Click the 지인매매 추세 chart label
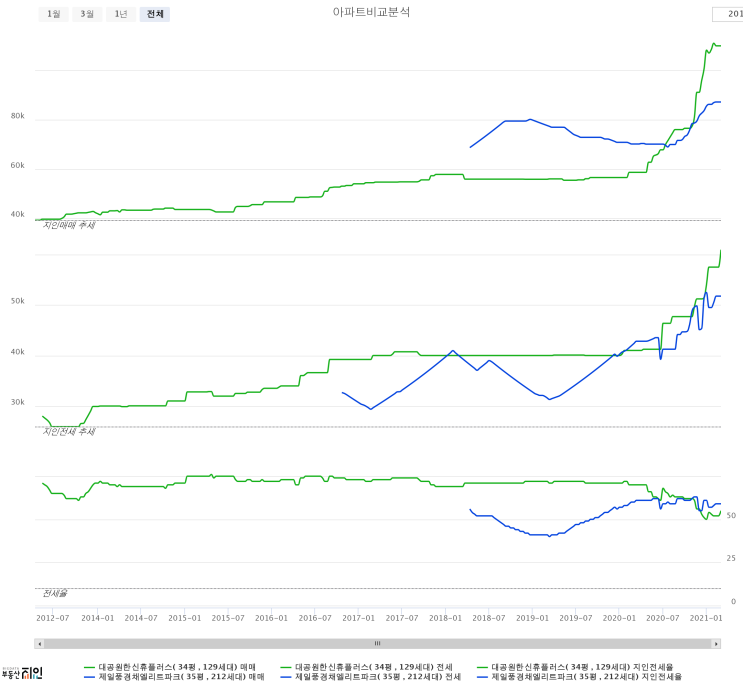This screenshot has width=743, height=695. point(69,226)
